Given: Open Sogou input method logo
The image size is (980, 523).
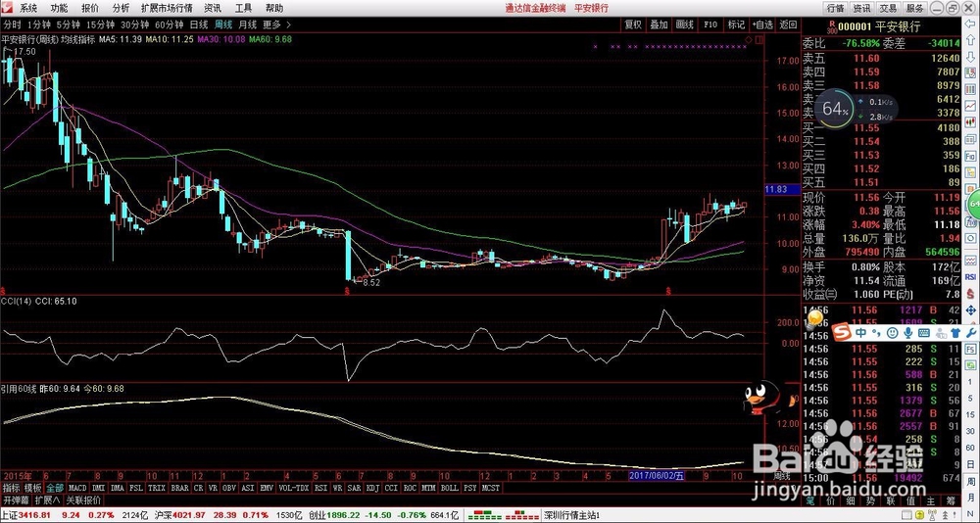Looking at the screenshot, I should [841, 332].
